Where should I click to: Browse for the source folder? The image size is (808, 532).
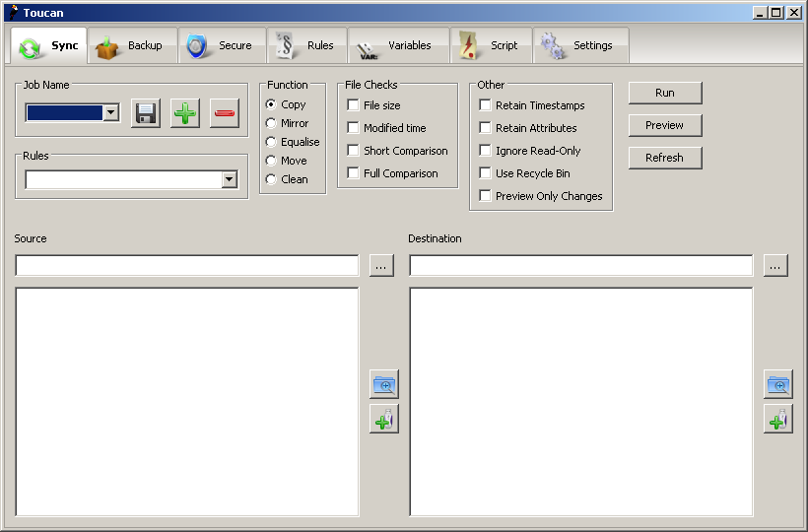pos(381,266)
